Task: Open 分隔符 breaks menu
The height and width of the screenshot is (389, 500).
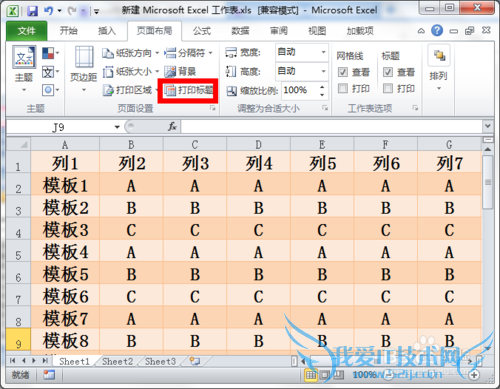Action: click(x=188, y=53)
